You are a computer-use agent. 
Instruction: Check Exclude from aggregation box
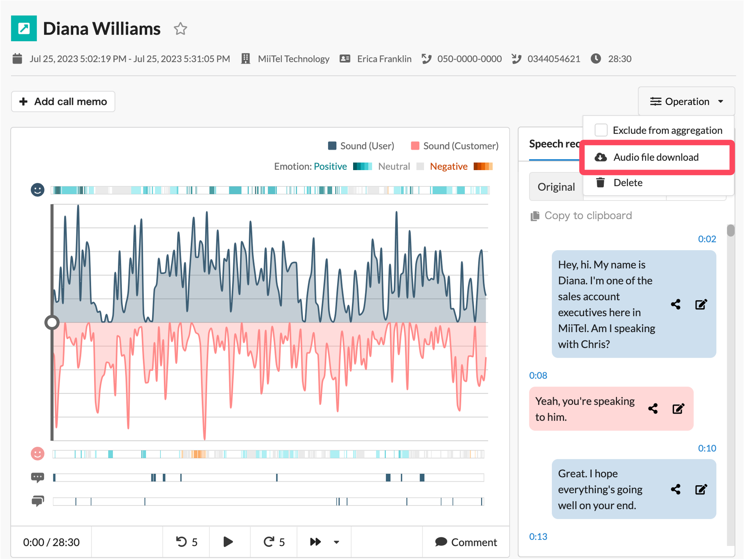point(601,130)
